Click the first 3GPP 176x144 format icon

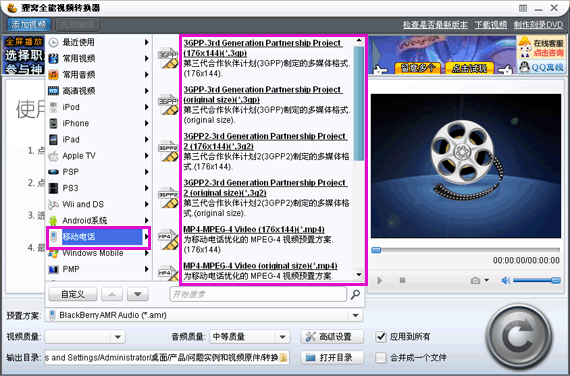pos(168,58)
